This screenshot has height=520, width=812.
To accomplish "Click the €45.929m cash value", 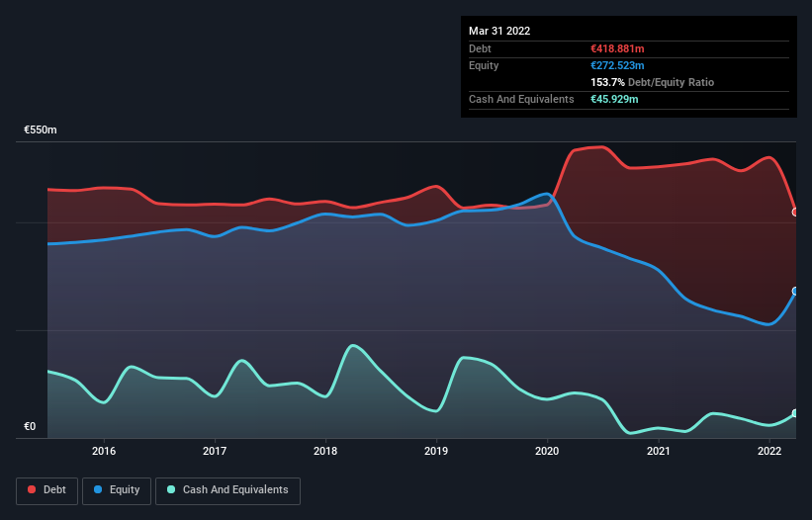I will 614,99.
